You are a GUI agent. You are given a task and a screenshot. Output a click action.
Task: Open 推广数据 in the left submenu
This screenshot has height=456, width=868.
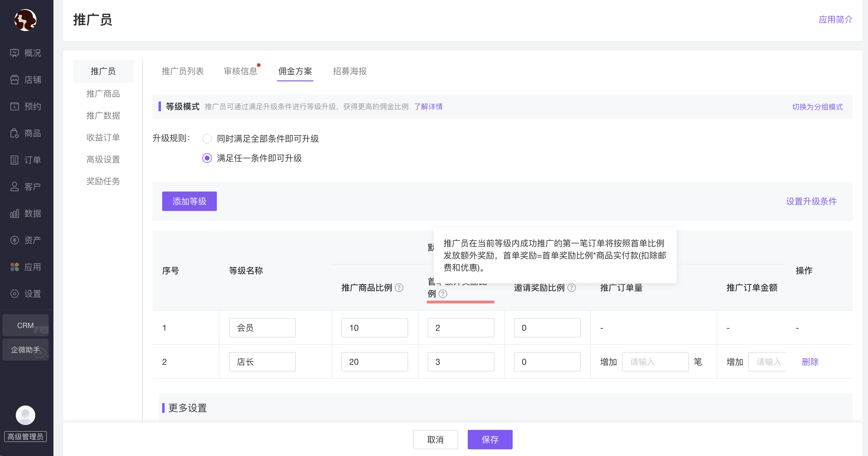(x=103, y=116)
